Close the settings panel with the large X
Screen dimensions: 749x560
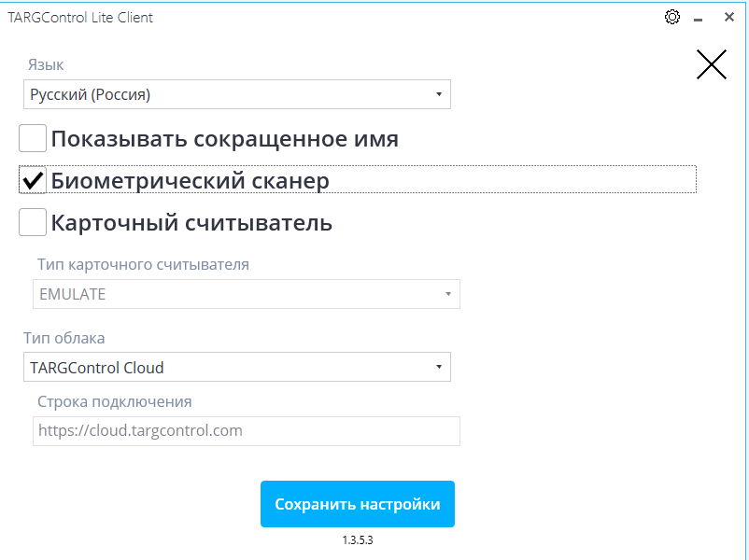pos(712,64)
